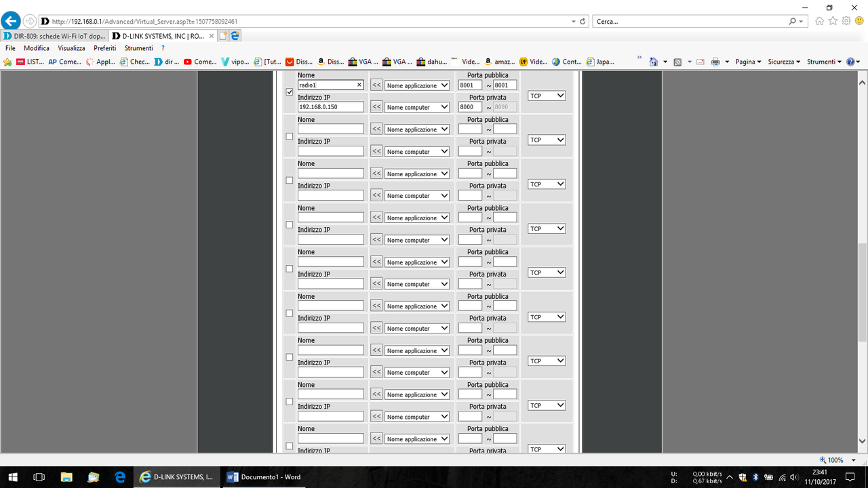Click the Open Microsoft Edge tab icon
The width and height of the screenshot is (868, 488).
235,36
